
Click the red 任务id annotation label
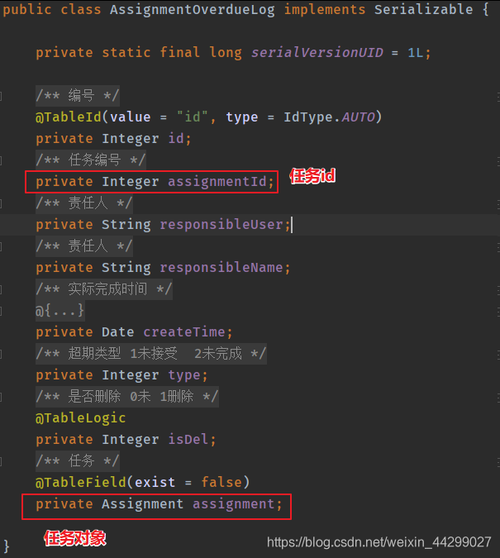[312, 176]
